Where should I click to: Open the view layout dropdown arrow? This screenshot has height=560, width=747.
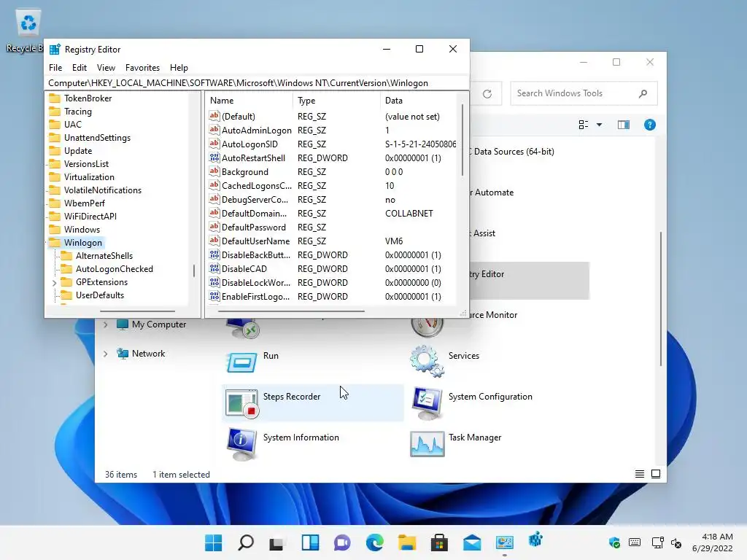click(600, 125)
